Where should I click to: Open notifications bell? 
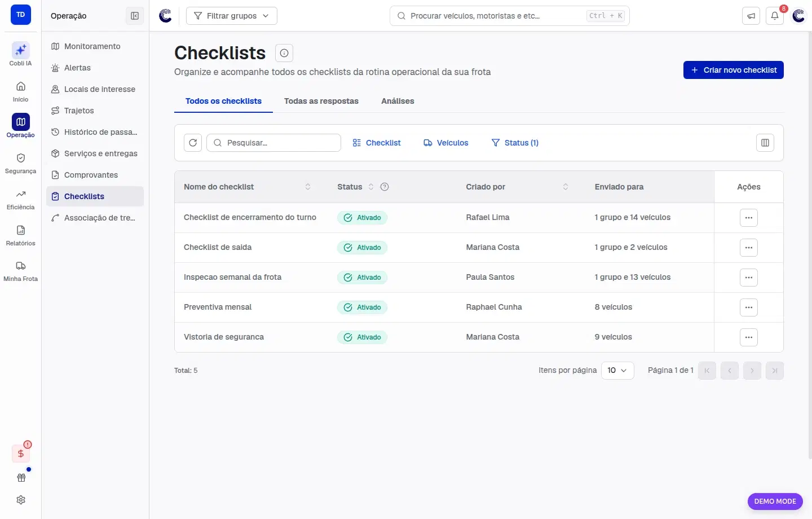(x=775, y=16)
